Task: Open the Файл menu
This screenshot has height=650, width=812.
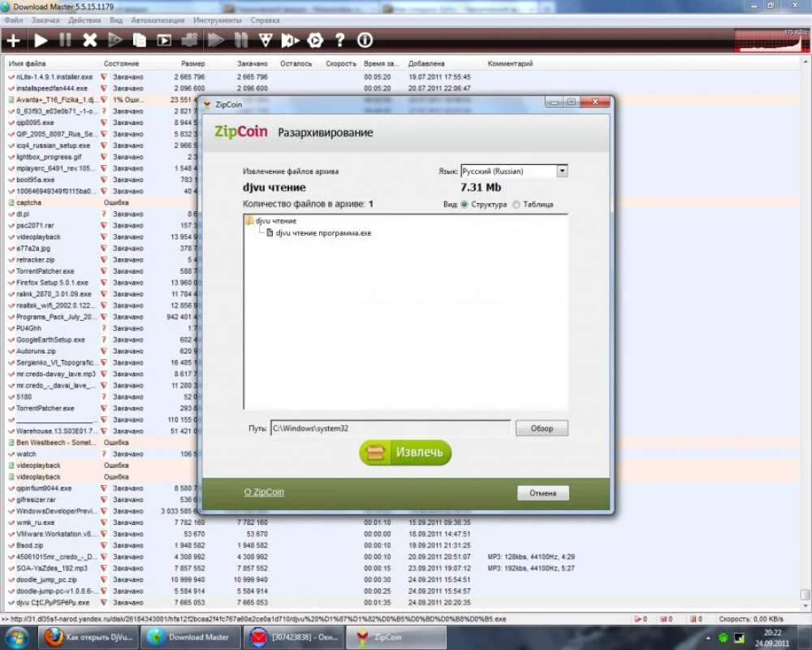Action: click(x=14, y=20)
